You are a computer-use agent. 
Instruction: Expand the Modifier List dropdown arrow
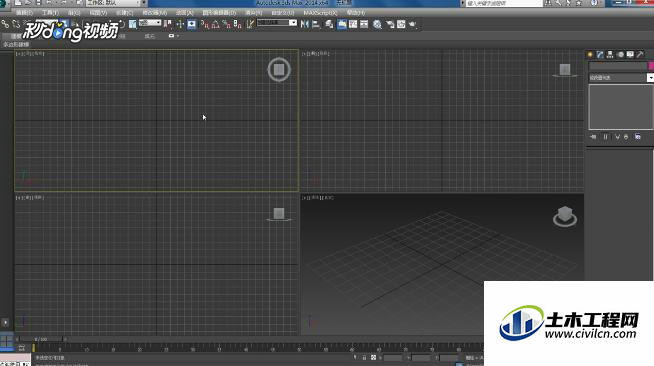pyautogui.click(x=651, y=78)
